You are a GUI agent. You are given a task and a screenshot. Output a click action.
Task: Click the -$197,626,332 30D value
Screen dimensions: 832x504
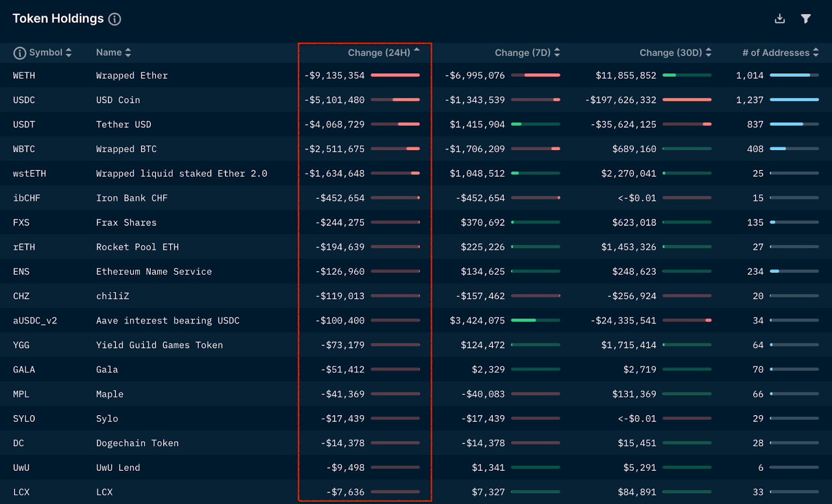tap(621, 100)
